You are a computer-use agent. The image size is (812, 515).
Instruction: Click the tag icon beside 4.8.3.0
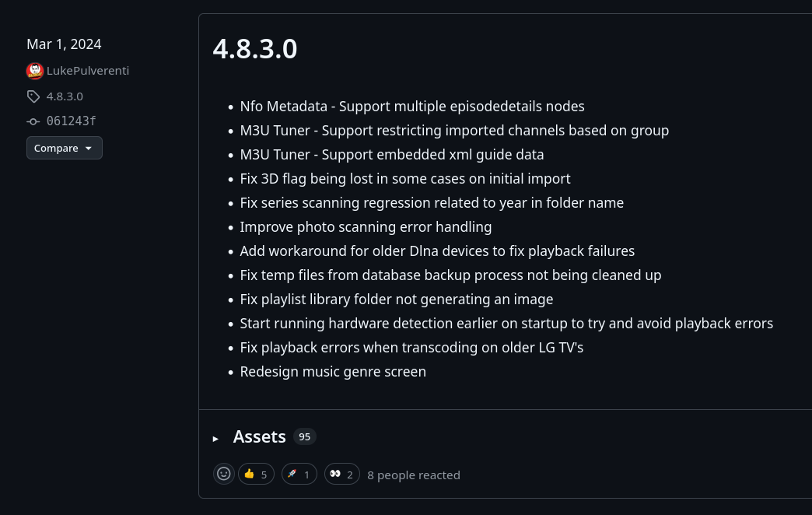(x=33, y=96)
